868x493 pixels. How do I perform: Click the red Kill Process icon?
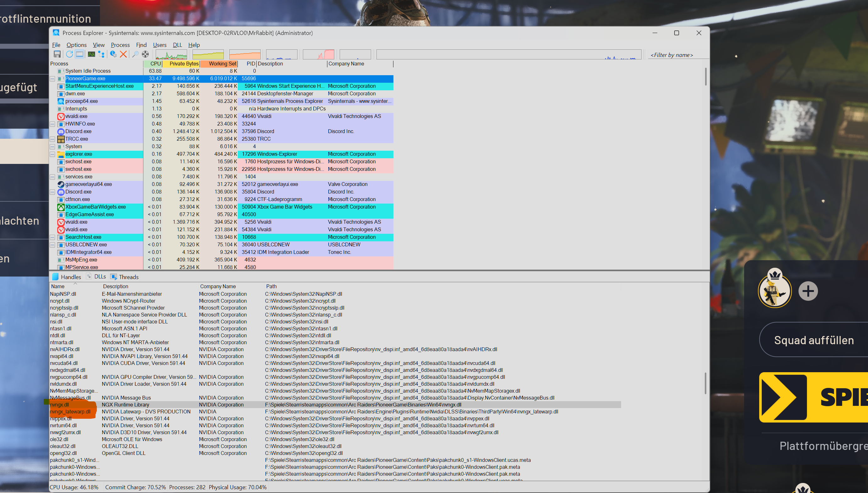coord(124,54)
